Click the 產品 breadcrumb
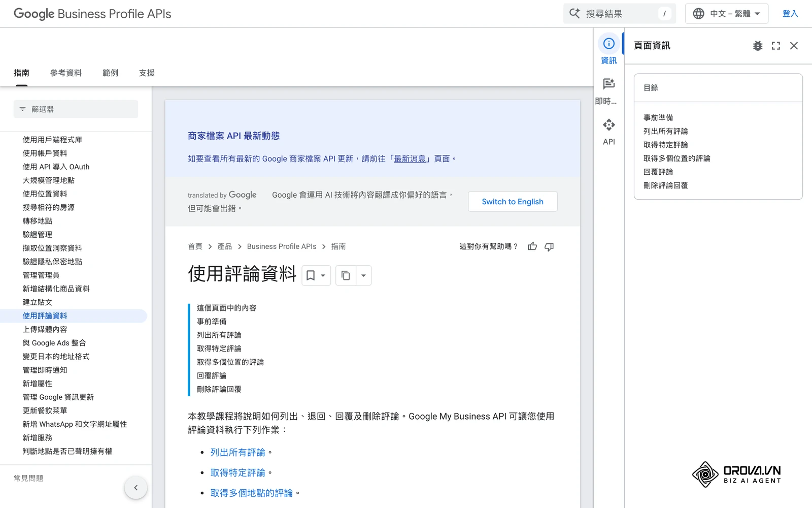This screenshot has width=812, height=508. click(224, 246)
